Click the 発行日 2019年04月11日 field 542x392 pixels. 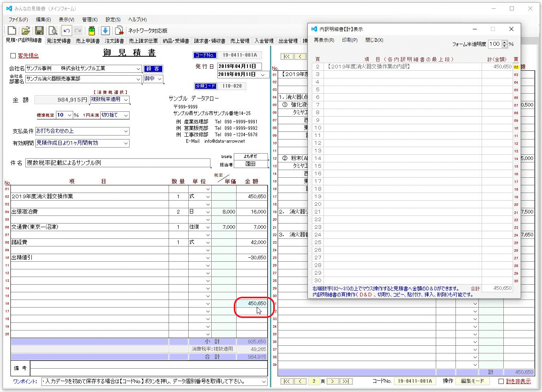(239, 66)
